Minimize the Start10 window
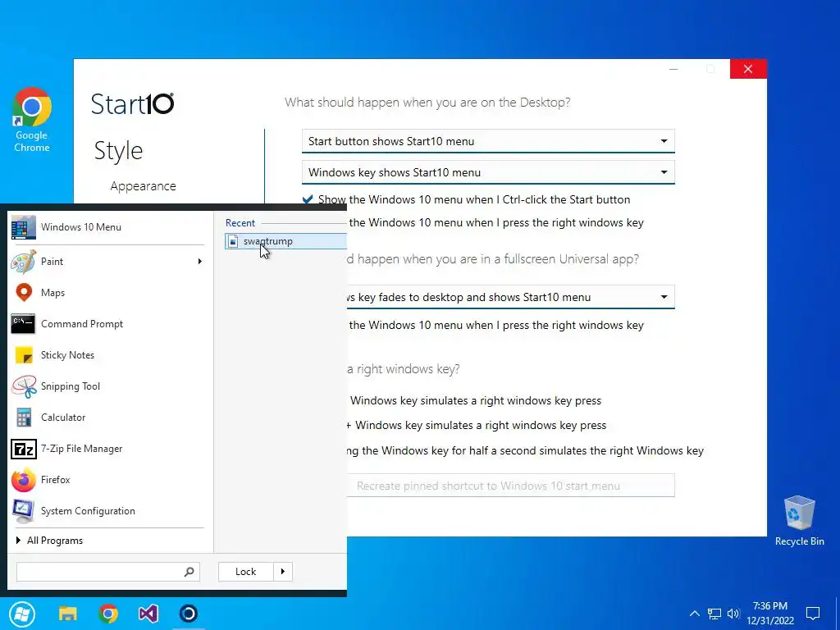 coord(674,69)
